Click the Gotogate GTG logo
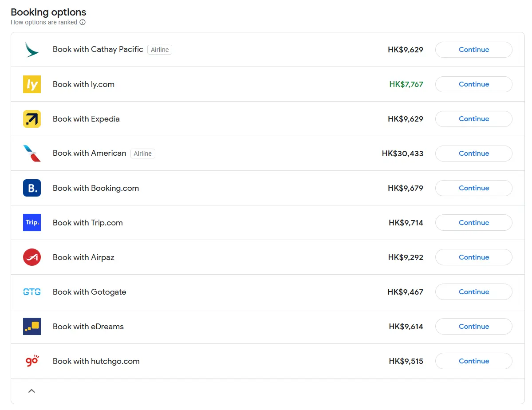Image resolution: width=532 pixels, height=410 pixels. pyautogui.click(x=32, y=292)
